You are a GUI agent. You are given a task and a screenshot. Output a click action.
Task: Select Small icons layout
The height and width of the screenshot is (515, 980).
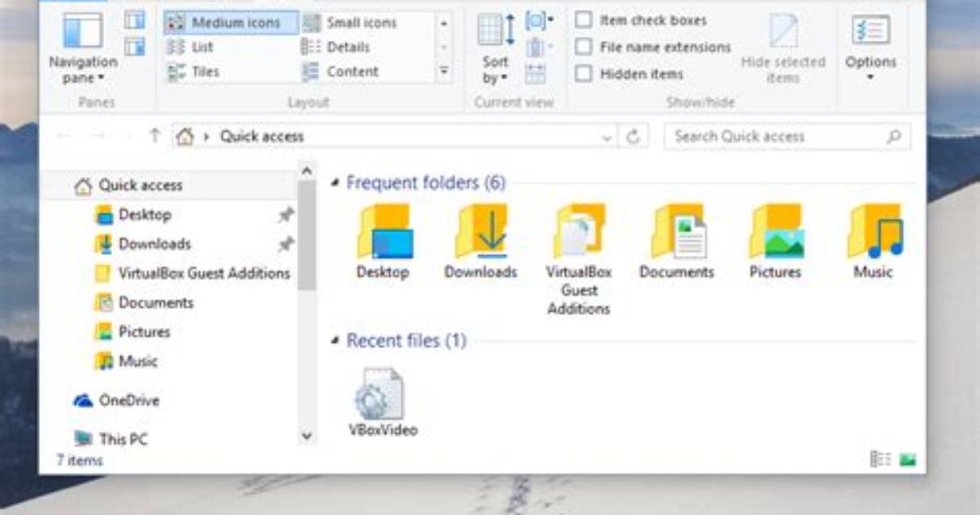(x=350, y=23)
